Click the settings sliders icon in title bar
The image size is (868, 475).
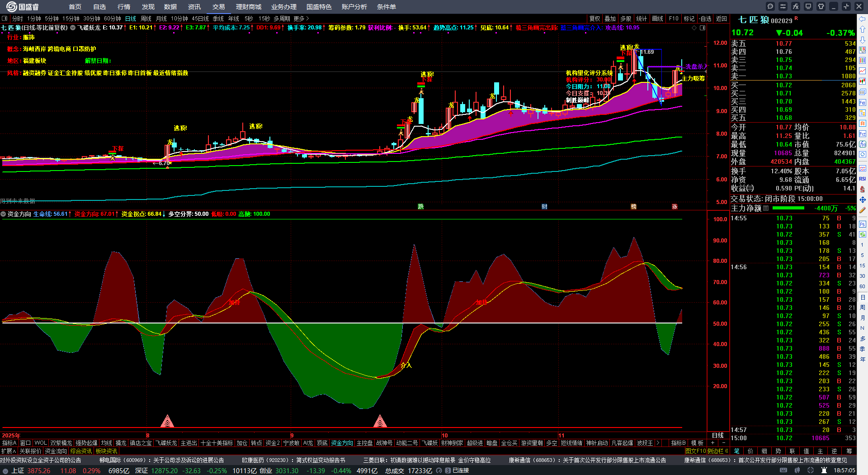click(783, 6)
